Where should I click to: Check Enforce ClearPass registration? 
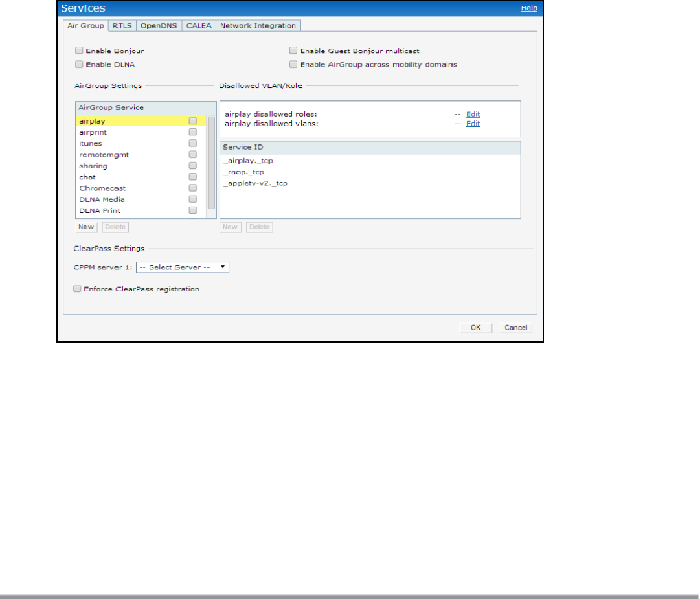[x=77, y=289]
